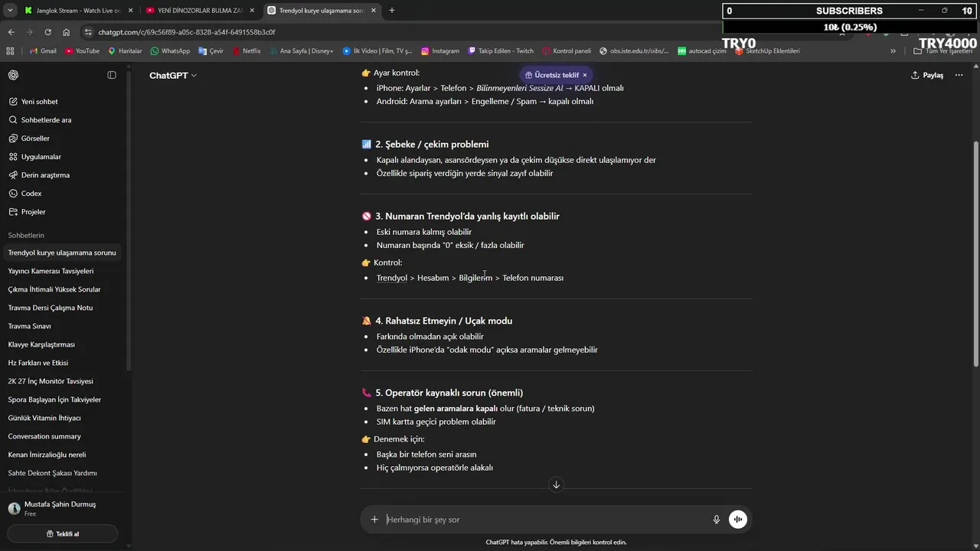Viewport: 980px width, 551px height.
Task: Show more bookmarks with the double chevron
Action: tap(893, 51)
